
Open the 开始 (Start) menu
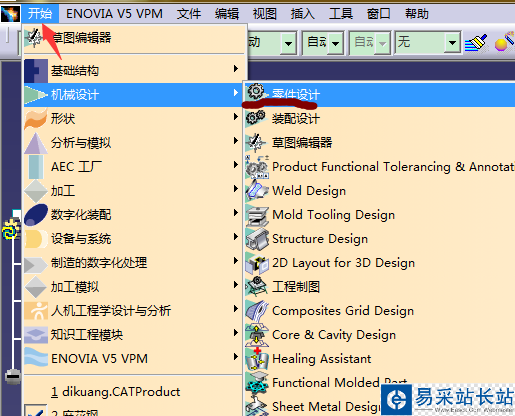(40, 14)
